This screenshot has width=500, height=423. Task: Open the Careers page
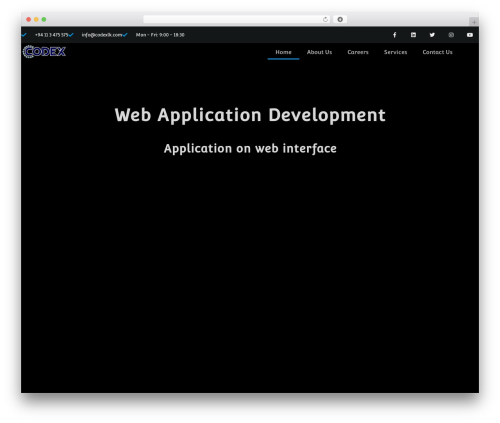[358, 52]
